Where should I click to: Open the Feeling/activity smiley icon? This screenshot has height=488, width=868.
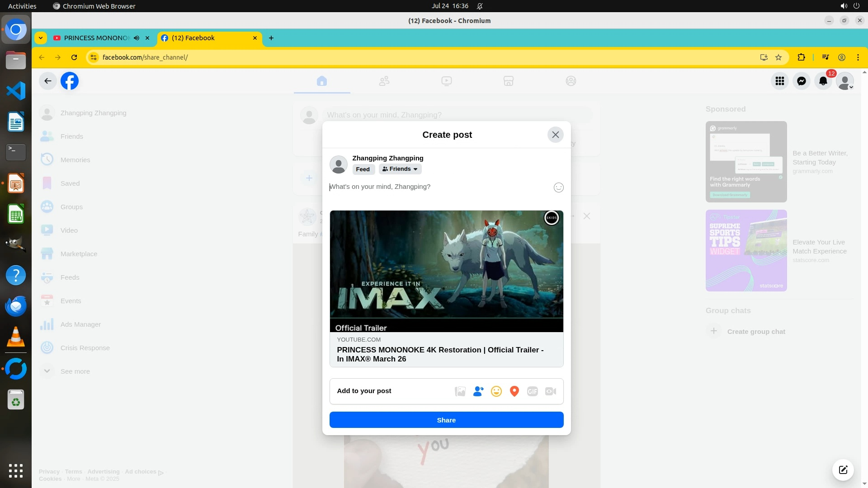coord(496,391)
